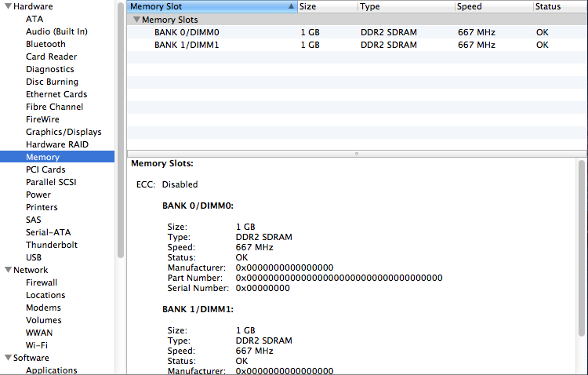Click the sidebar vertical scrollbar

121,131
